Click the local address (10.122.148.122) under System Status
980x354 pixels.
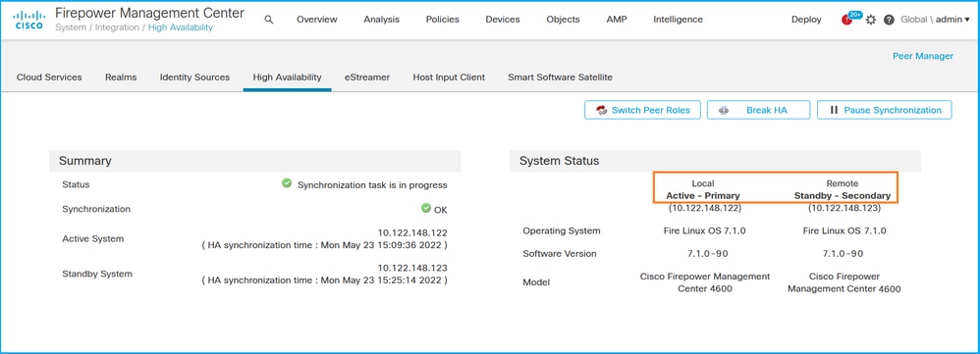point(704,207)
